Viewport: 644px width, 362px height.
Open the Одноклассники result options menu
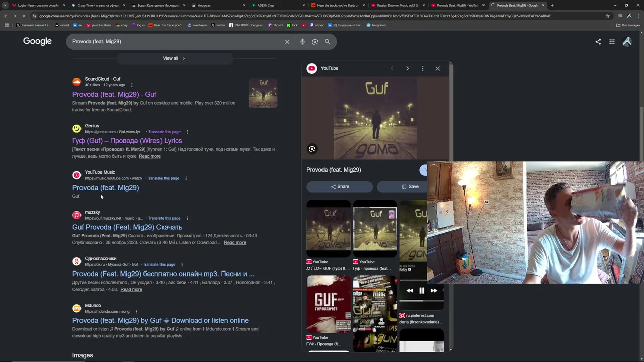pos(182,265)
